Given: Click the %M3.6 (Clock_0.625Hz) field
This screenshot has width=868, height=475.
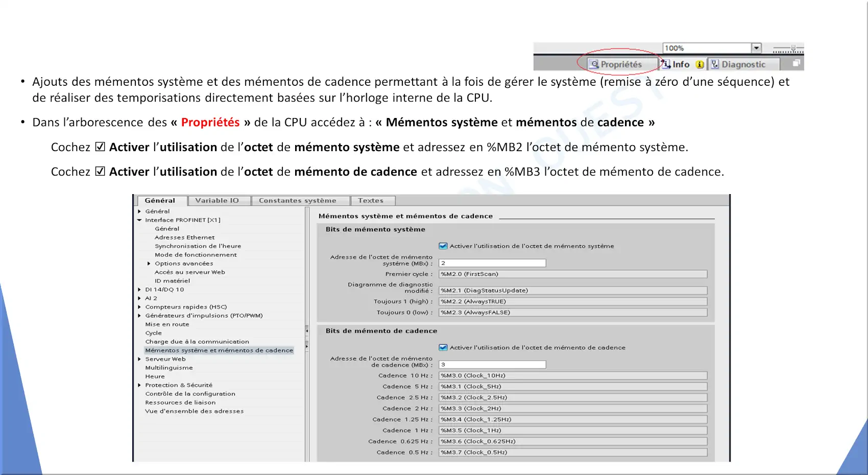Looking at the screenshot, I should pos(573,442).
